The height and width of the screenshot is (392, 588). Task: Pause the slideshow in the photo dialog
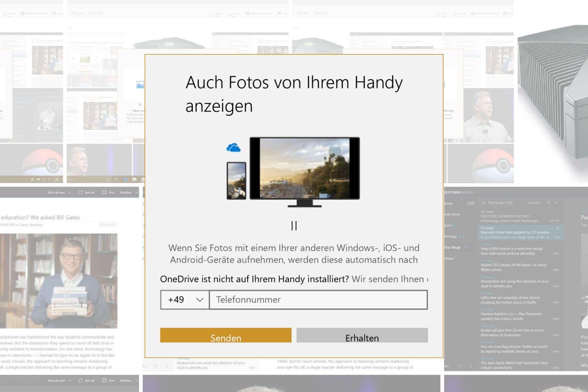pos(294,226)
